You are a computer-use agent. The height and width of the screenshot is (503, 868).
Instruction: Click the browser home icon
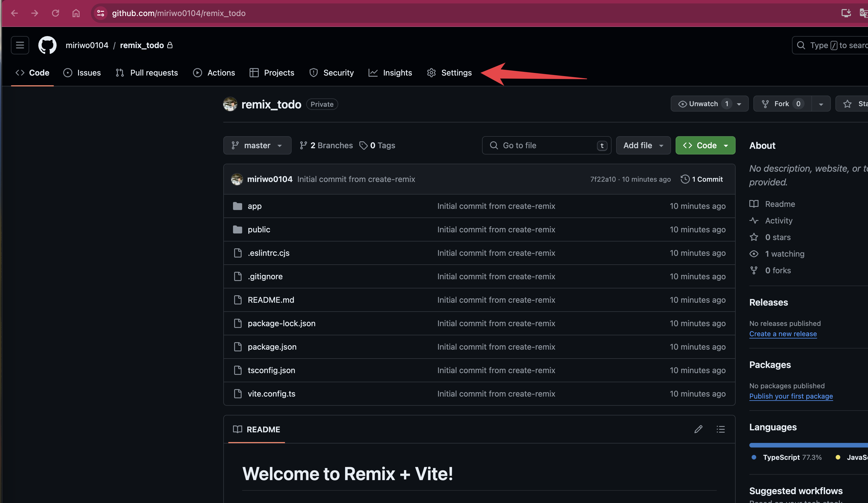76,13
